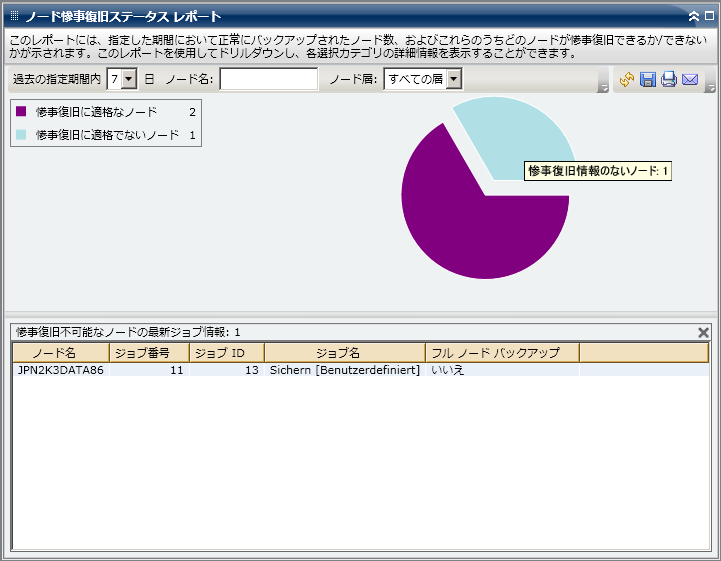Viewport: 721px width, 561px height.
Task: Expand the icon toolbar overflow arrow
Action: click(710, 87)
